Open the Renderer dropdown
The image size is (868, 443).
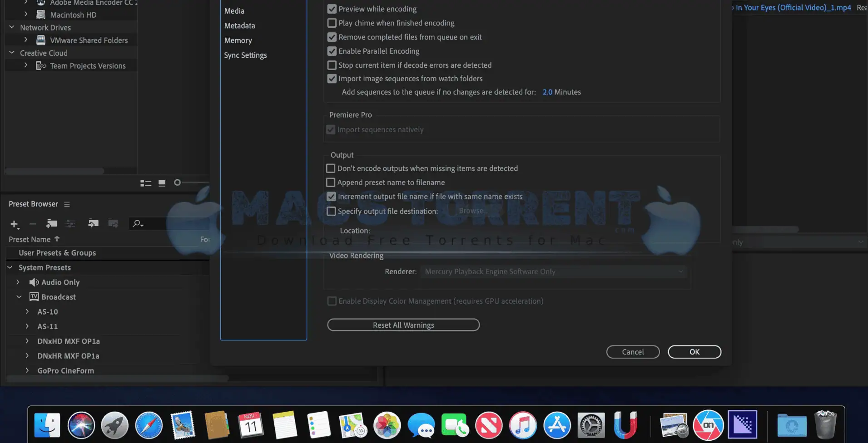[x=553, y=271]
